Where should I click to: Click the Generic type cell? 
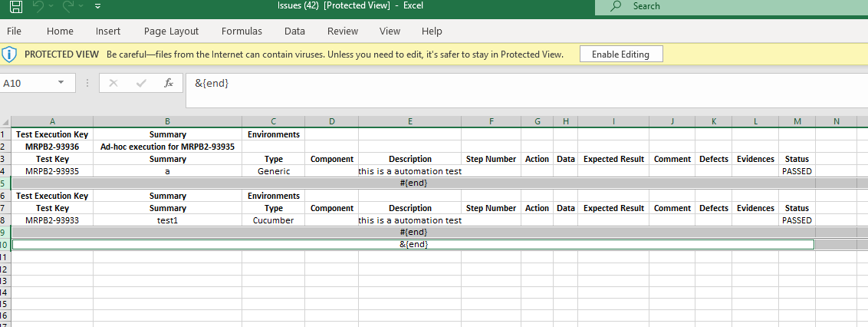274,171
